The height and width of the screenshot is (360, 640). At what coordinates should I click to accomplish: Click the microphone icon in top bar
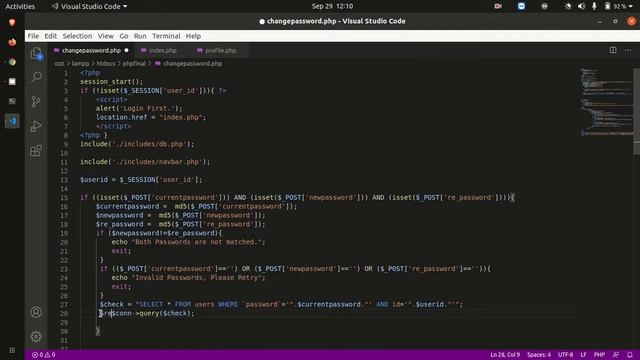point(594,6)
